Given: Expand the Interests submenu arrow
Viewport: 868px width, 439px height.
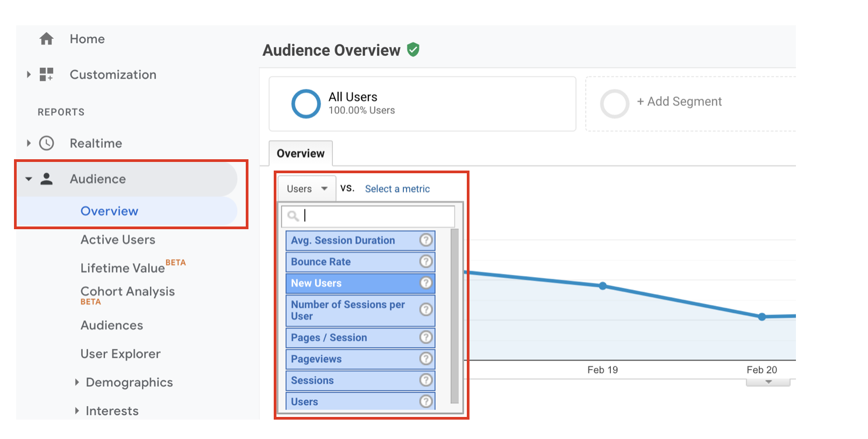Looking at the screenshot, I should coord(77,410).
